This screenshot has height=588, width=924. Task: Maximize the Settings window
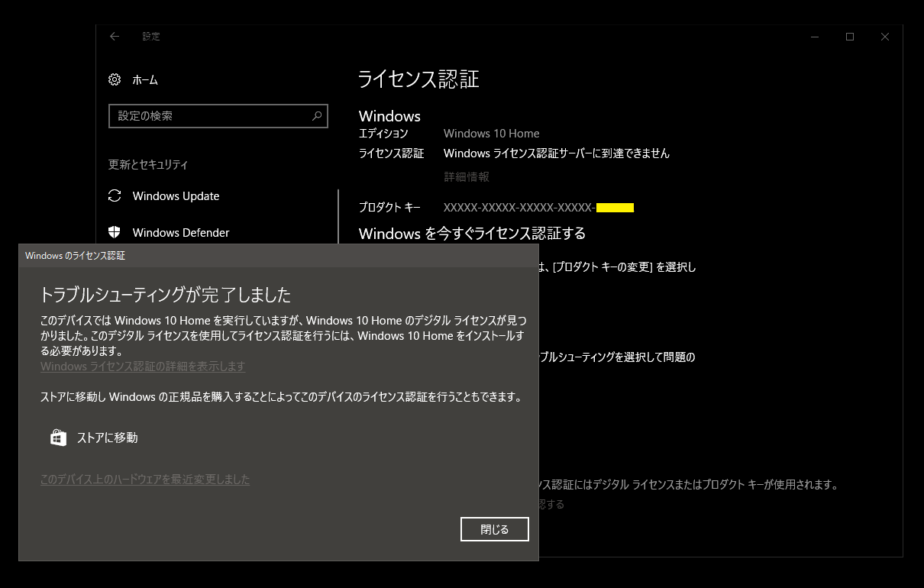850,37
